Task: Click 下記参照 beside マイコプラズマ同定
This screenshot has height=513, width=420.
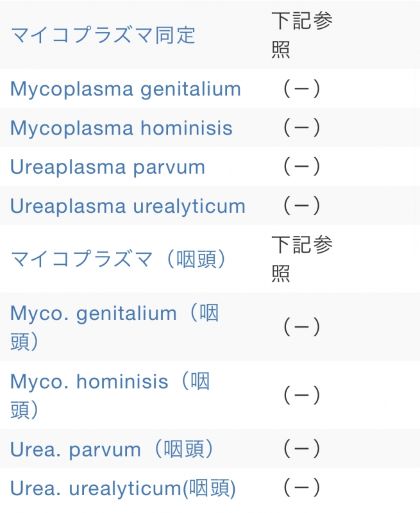Action: pyautogui.click(x=301, y=35)
